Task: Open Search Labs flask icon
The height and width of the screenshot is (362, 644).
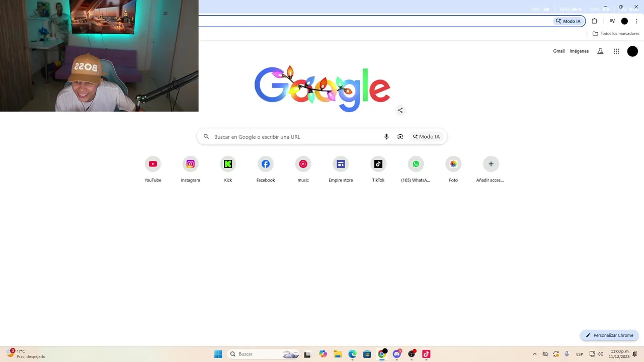Action: (600, 51)
